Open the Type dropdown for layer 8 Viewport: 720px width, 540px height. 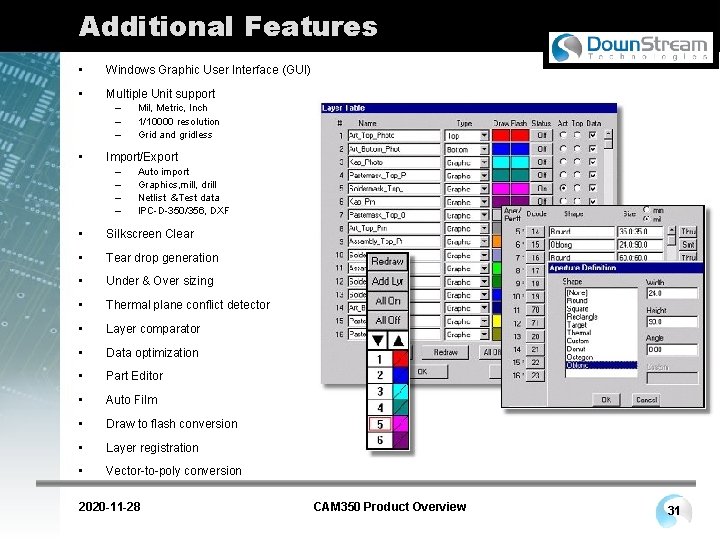484,228
